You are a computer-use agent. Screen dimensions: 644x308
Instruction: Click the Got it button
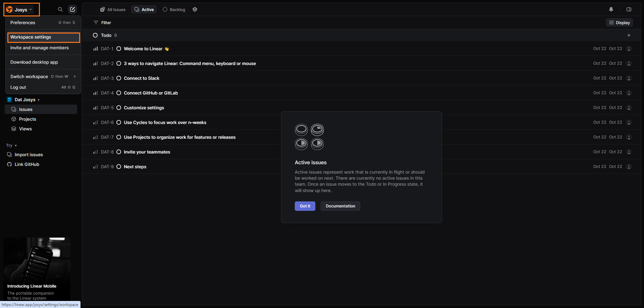point(305,206)
